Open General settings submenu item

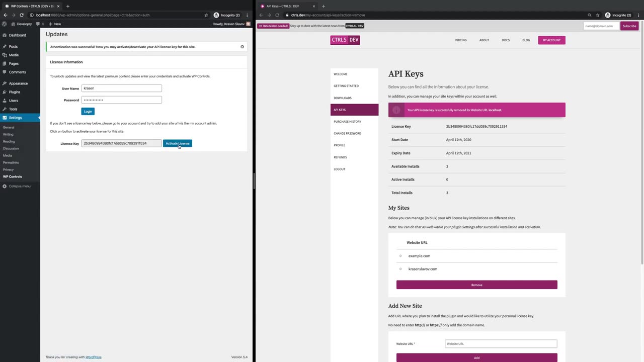tap(9, 127)
